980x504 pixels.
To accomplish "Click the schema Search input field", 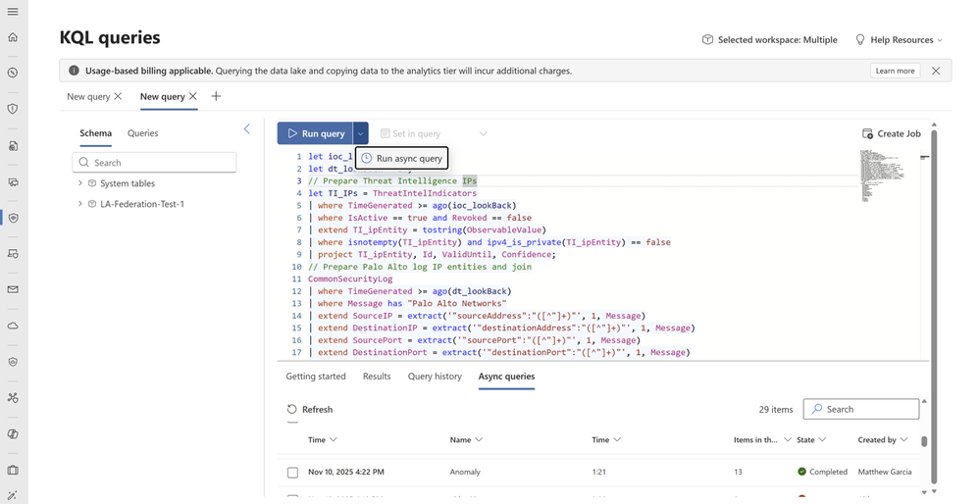I will (x=155, y=163).
